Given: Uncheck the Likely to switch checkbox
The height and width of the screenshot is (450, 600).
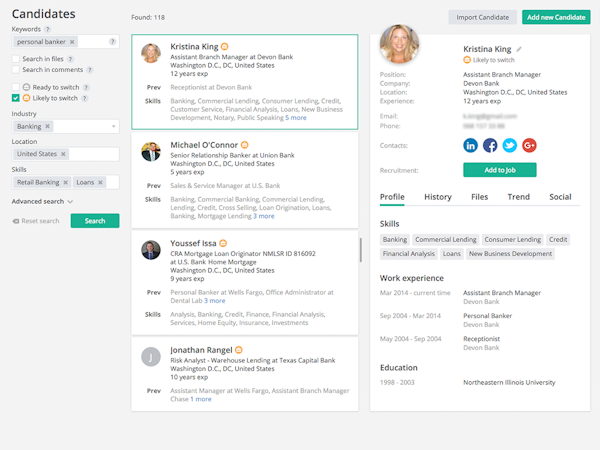Looking at the screenshot, I should (x=15, y=98).
